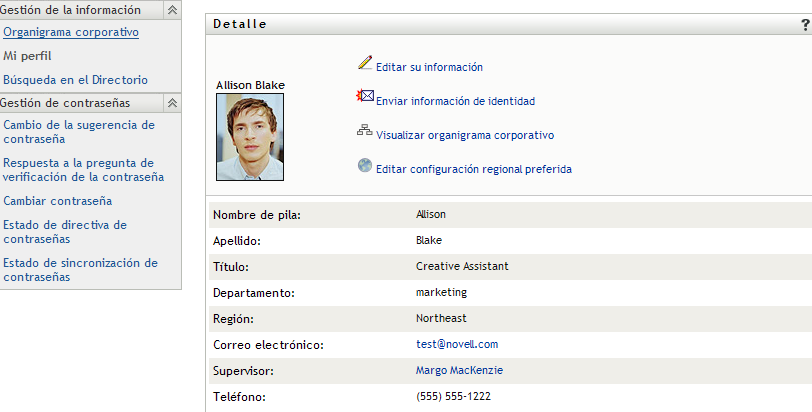Click the pencil icon for editing information
The width and height of the screenshot is (812, 412).
[365, 64]
